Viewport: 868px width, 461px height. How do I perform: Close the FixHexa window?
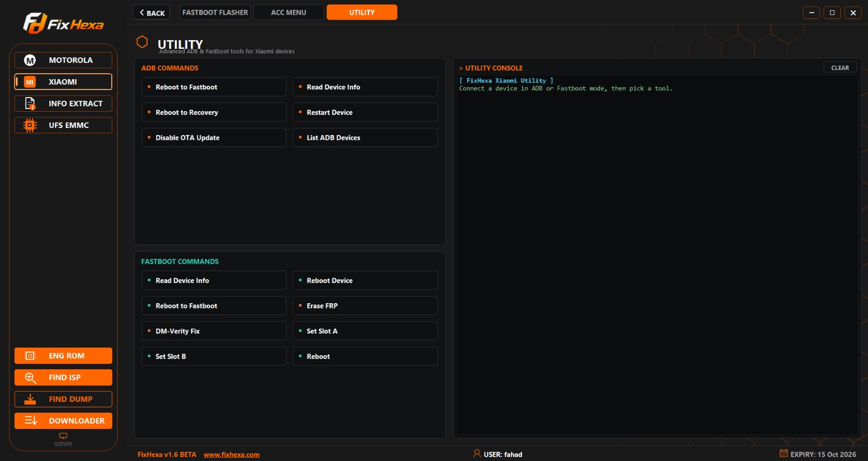(x=853, y=12)
